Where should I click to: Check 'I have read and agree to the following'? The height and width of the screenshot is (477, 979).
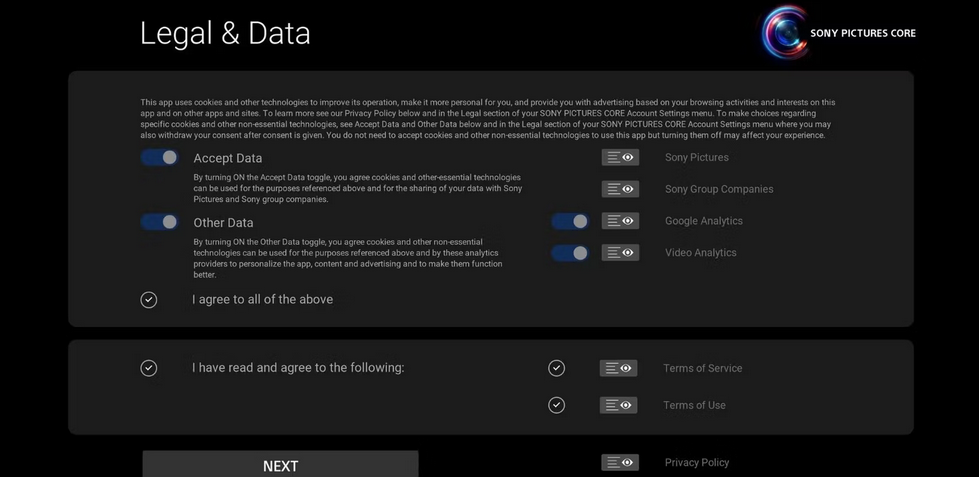click(x=149, y=368)
